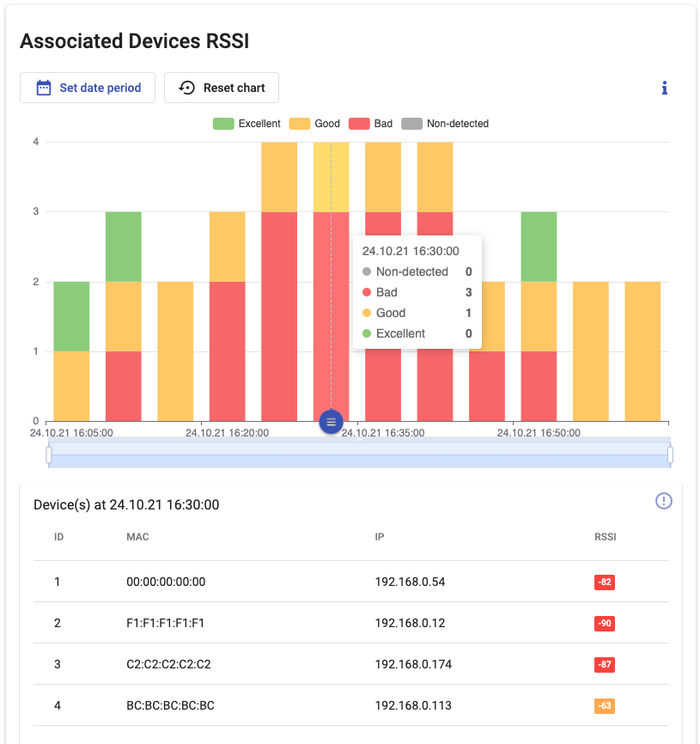Viewport: 700px width, 744px height.
Task: Click the reset clock-arrow icon
Action: tap(186, 88)
